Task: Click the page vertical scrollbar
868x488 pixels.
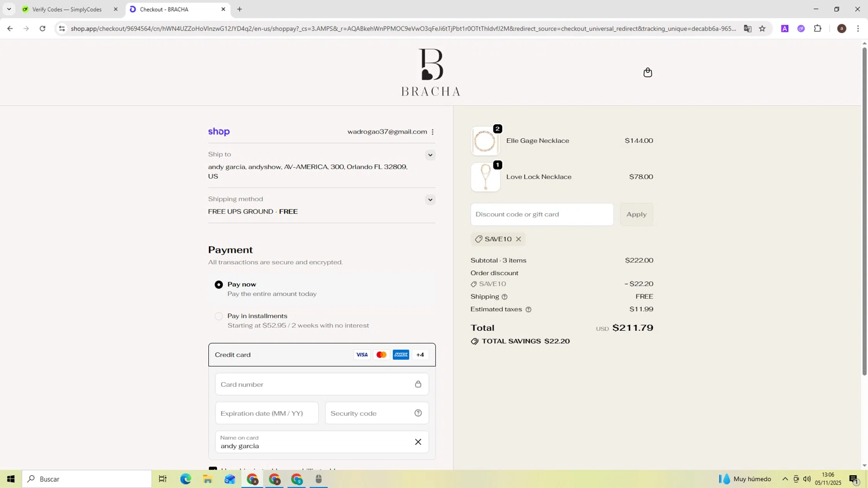Action: [x=865, y=211]
